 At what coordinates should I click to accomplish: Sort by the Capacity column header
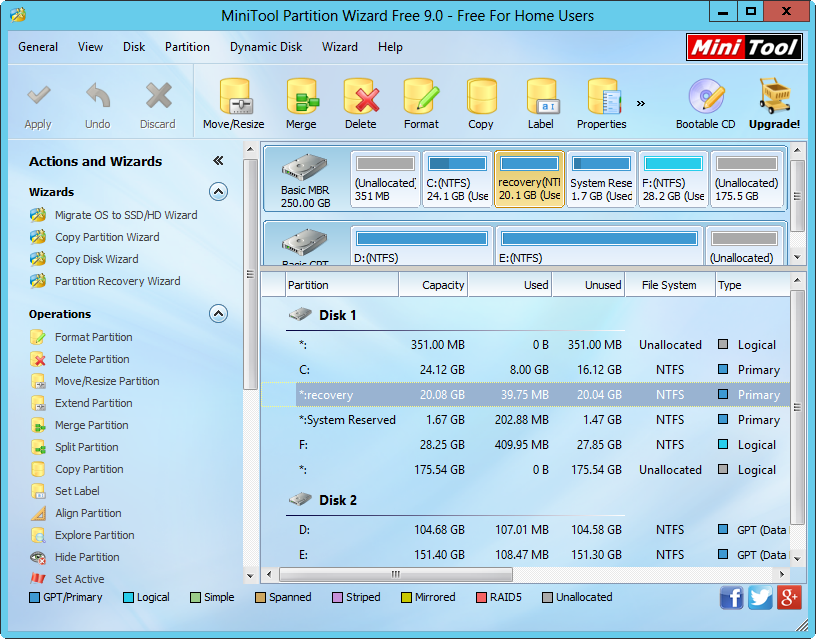point(434,285)
